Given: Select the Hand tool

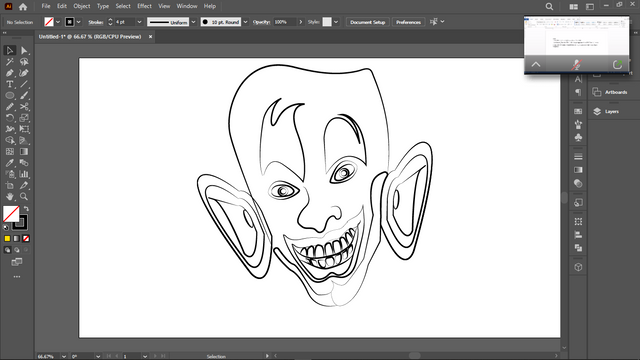Looking at the screenshot, I should point(10,197).
